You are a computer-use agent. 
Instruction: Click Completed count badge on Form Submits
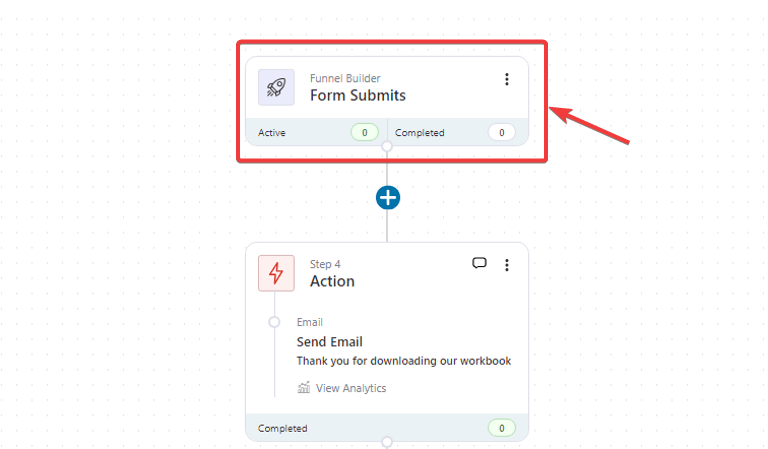[x=502, y=133]
